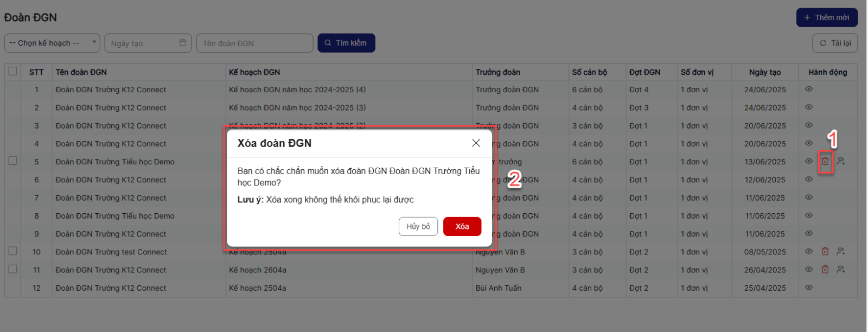This screenshot has height=332, width=868.
Task: Open the Ngày tạo date picker
Action: tap(148, 43)
